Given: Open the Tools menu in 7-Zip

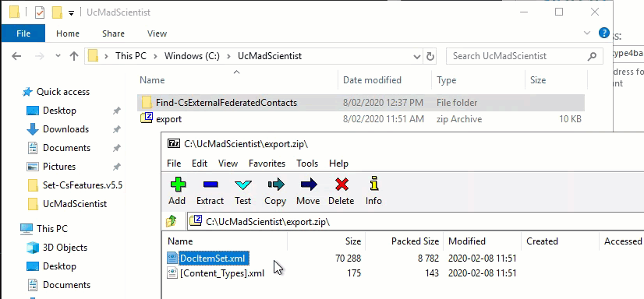Looking at the screenshot, I should click(307, 164).
